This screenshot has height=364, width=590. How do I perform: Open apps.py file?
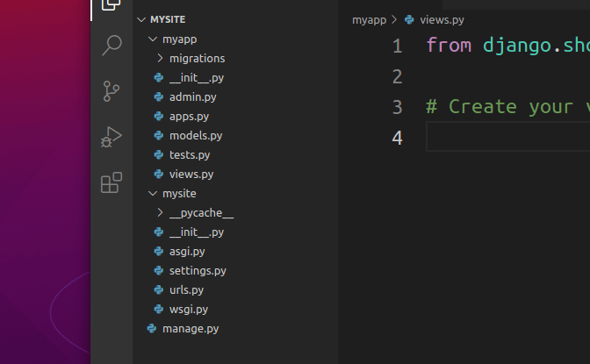[189, 116]
